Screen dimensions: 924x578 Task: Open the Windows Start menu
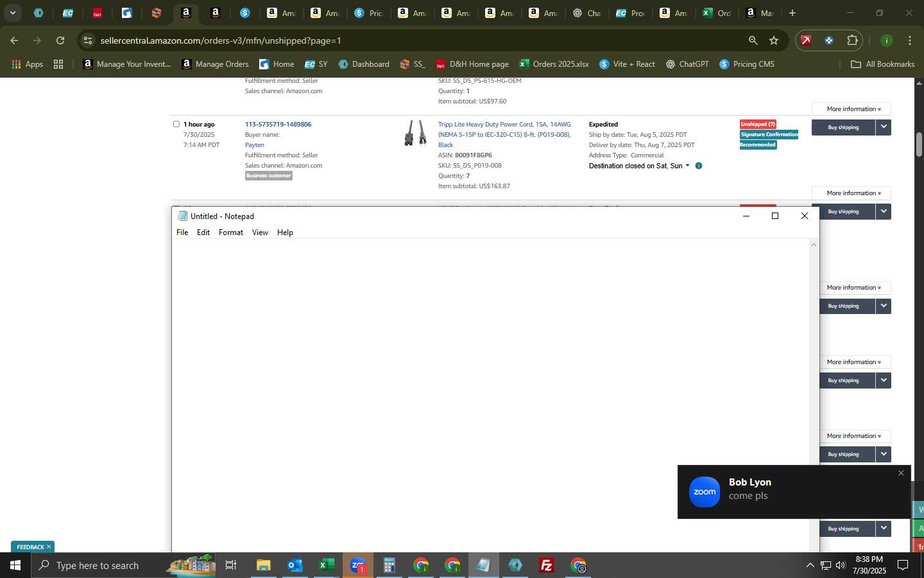15,565
